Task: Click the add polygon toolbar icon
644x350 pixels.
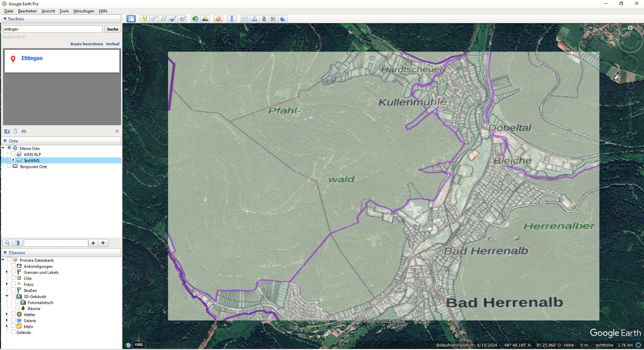Action: click(x=154, y=19)
